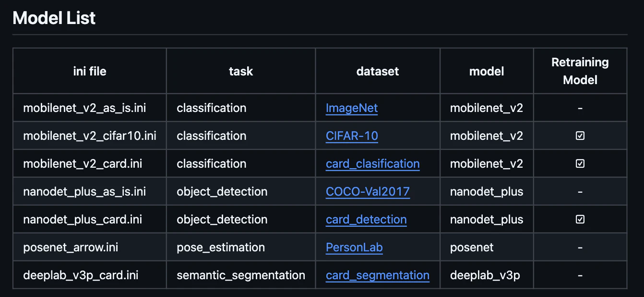Click the Model List heading
The width and height of the screenshot is (644, 297).
click(x=54, y=18)
